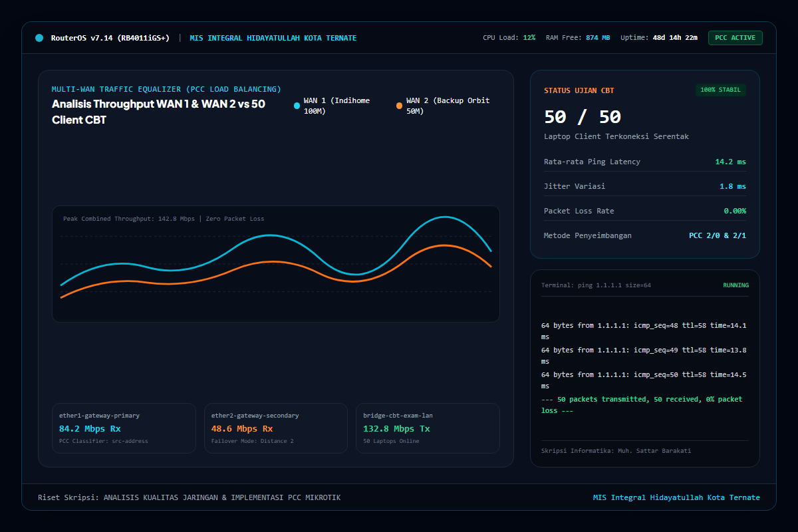Click the WAN 1 (Indihome 100M) legend label

[336, 106]
